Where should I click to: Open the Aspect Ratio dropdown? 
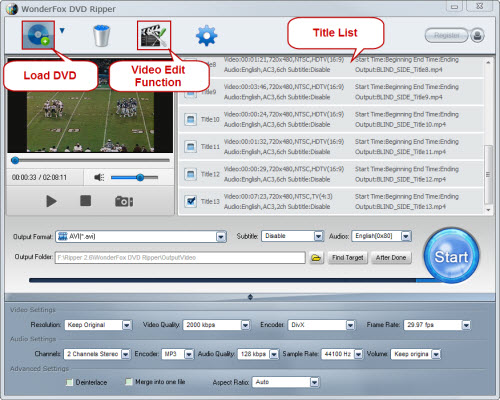click(x=314, y=382)
